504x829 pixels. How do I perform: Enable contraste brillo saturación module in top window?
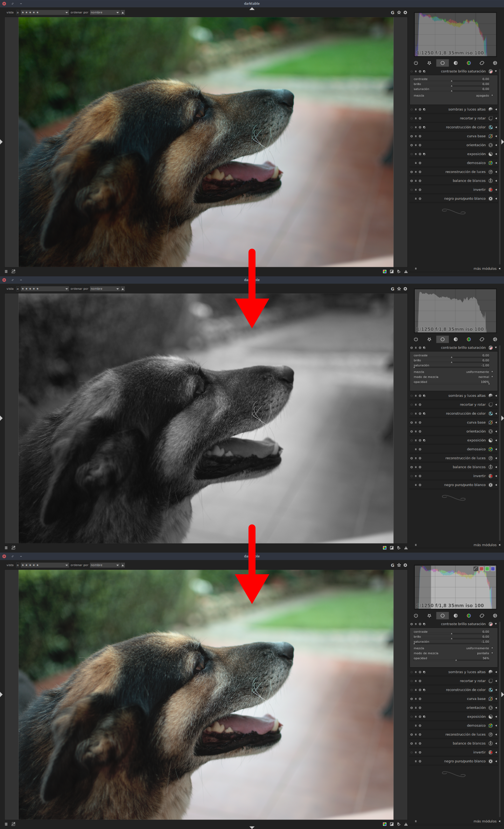tap(412, 71)
